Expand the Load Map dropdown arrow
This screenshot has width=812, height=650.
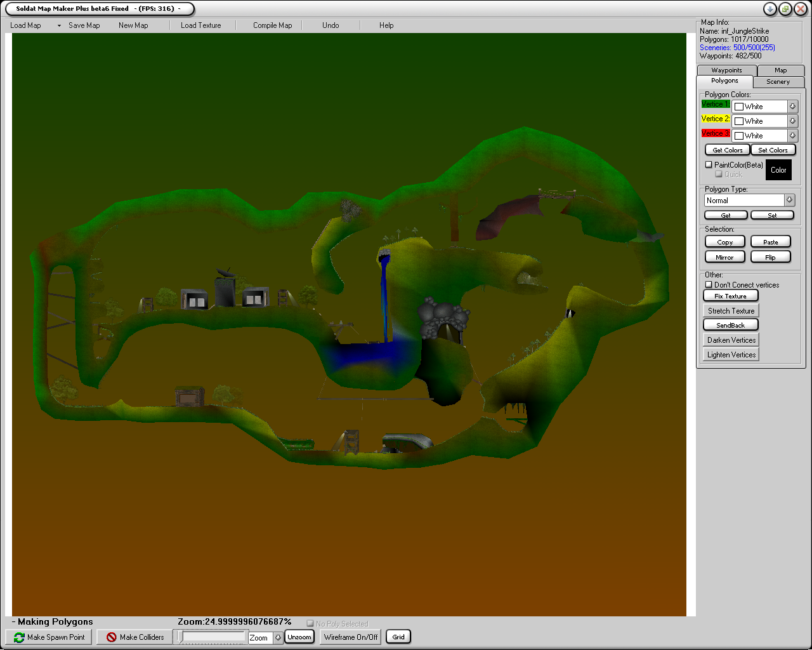(x=59, y=26)
